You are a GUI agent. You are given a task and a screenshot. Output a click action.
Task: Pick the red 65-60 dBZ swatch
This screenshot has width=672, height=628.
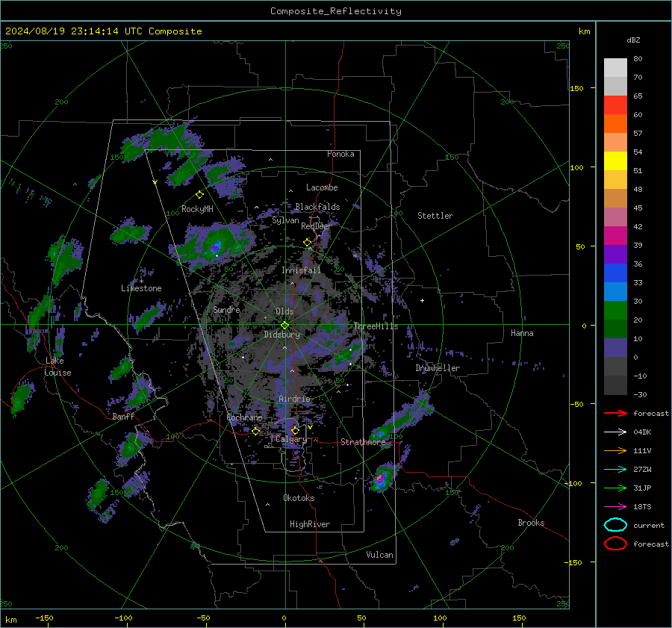point(615,105)
